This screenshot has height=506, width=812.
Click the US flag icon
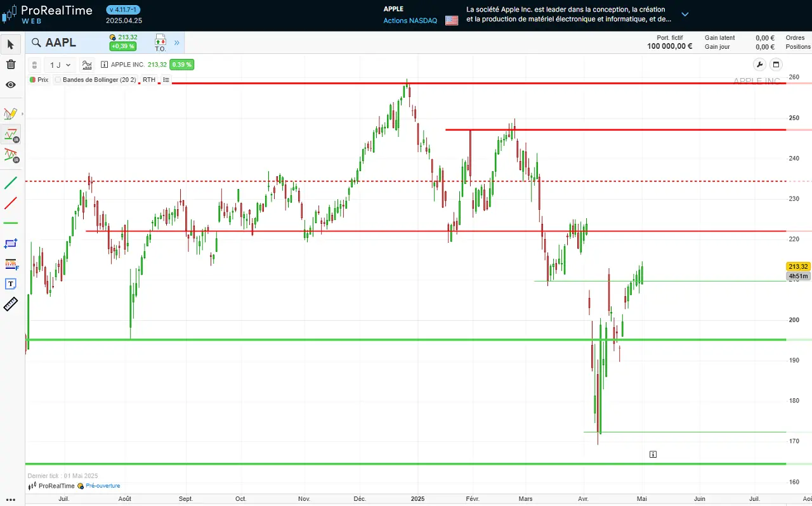(x=452, y=20)
